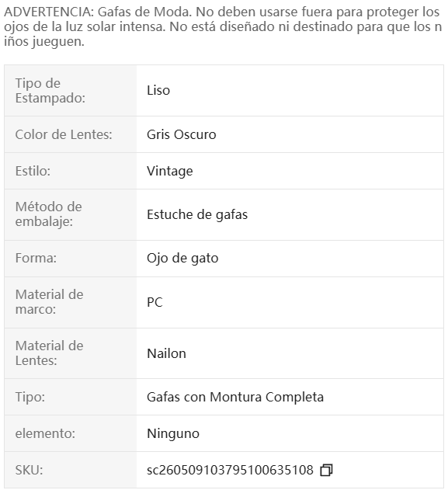Select the SKU number sc26050910379510​0635108

230,470
